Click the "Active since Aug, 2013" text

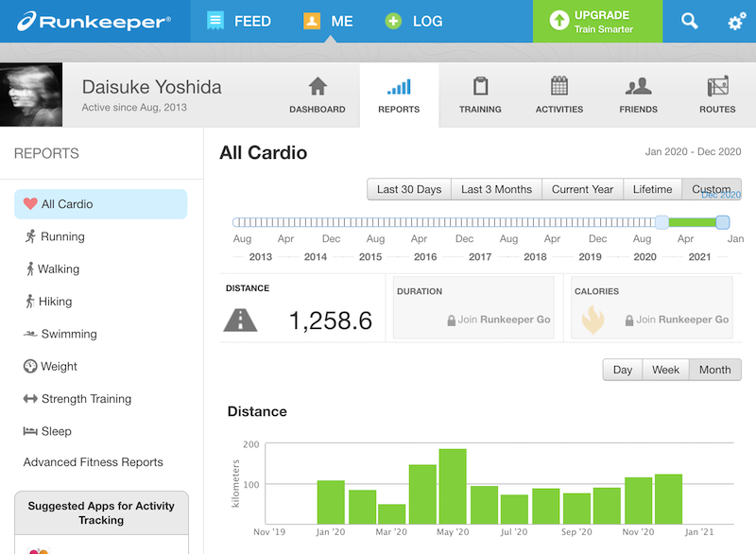134,108
